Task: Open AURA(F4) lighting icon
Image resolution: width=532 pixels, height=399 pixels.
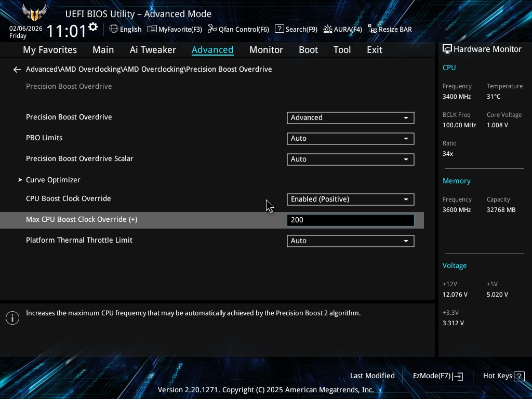Action: 327,29
